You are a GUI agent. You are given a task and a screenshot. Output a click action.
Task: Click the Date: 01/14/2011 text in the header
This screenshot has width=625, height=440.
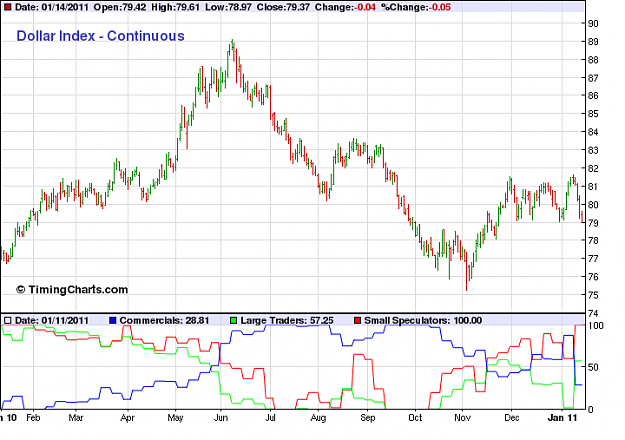[x=51, y=7]
